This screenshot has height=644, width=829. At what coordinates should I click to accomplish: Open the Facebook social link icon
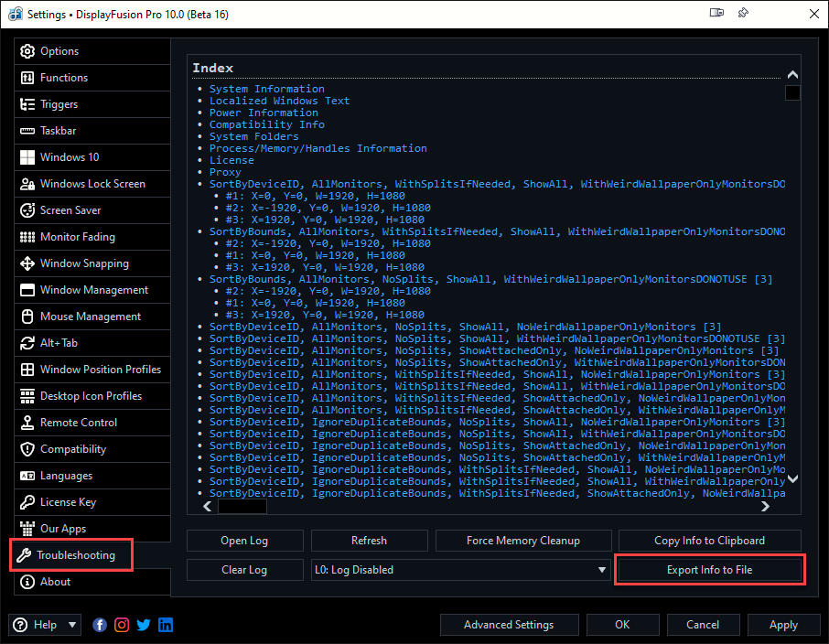(100, 625)
